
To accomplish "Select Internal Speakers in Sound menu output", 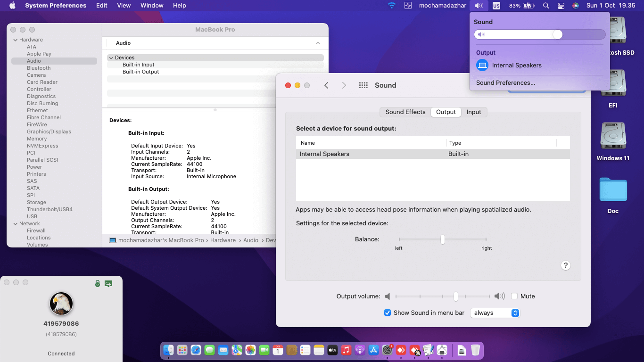I will point(539,66).
